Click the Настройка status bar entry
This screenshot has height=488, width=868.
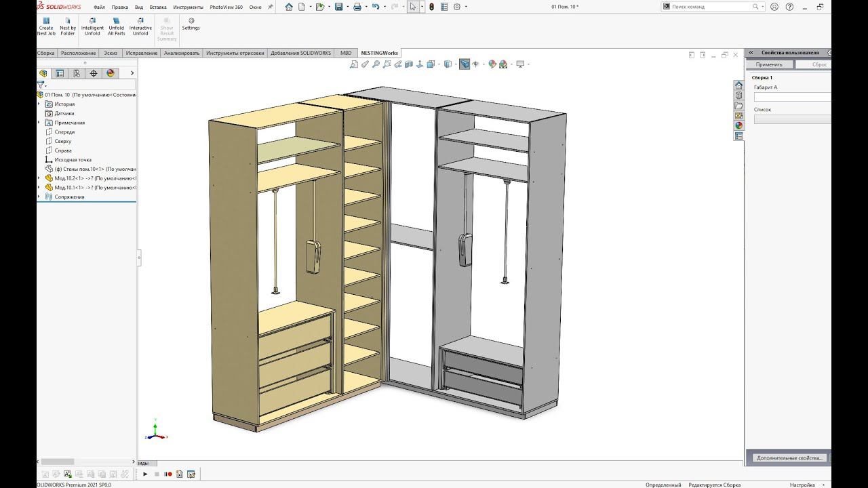(x=802, y=485)
